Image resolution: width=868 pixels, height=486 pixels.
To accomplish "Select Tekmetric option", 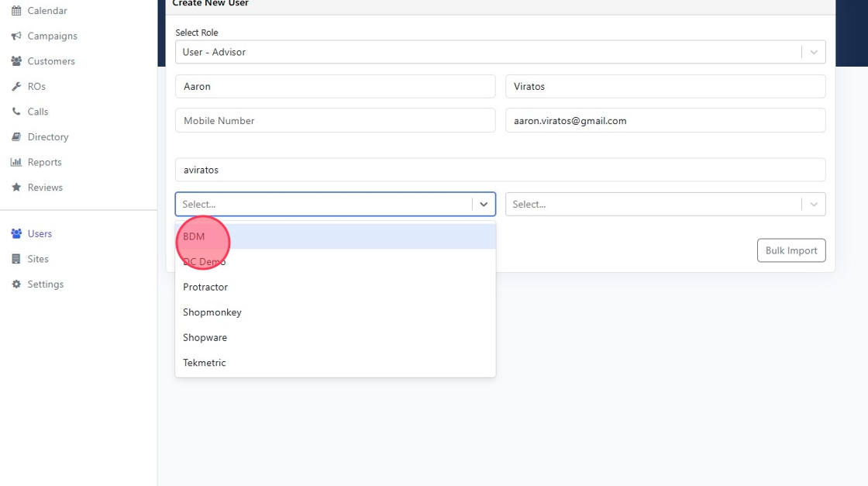I will [335, 363].
